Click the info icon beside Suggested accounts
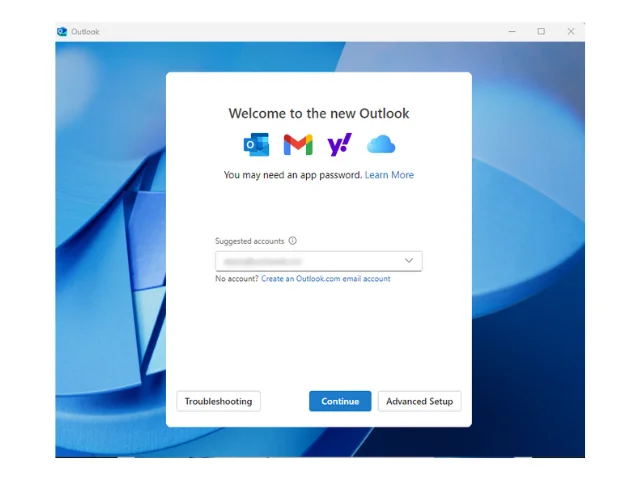The width and height of the screenshot is (640, 480). 293,240
